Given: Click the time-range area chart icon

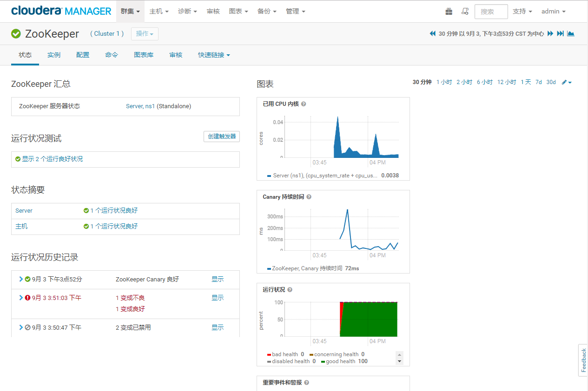Looking at the screenshot, I should [x=571, y=33].
